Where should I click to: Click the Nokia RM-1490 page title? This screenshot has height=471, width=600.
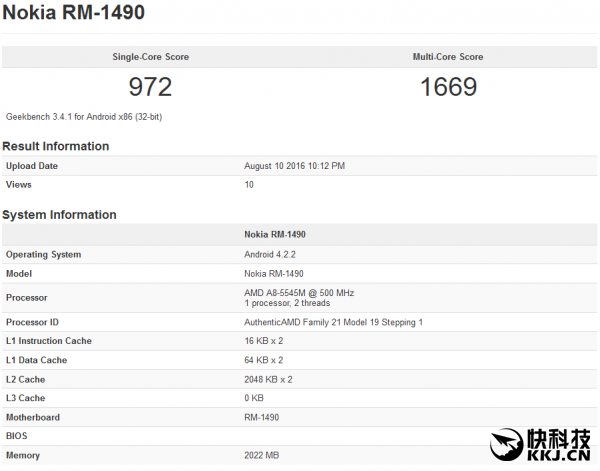[73, 13]
